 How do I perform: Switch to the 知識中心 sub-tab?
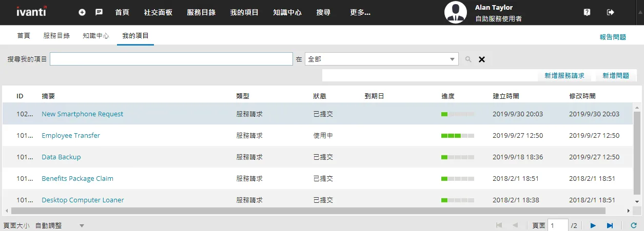pos(96,36)
